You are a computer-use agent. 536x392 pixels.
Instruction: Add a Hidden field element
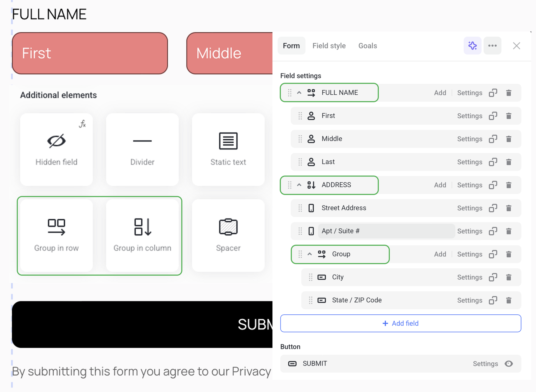[56, 149]
